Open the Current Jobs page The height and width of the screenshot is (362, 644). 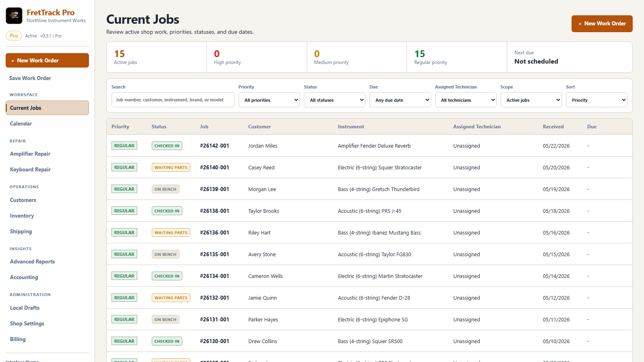point(47,108)
